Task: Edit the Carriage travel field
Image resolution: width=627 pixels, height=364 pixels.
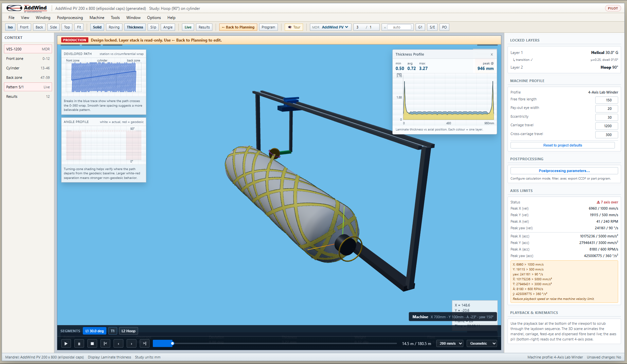Action: click(x=606, y=126)
